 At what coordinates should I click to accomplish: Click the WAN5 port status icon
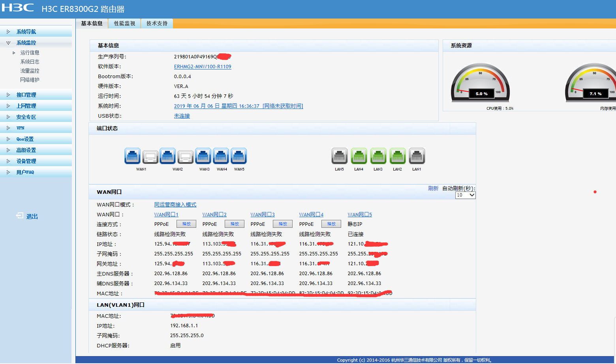[239, 156]
